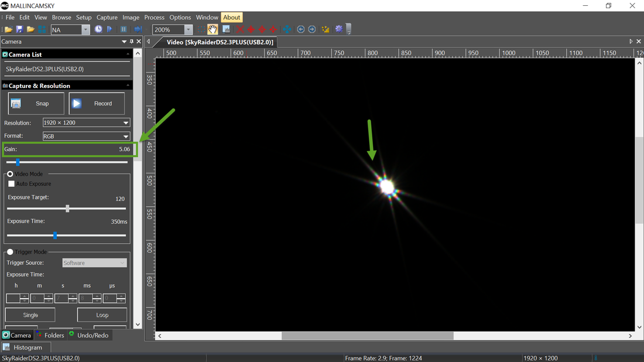Pause the live video from the toolbar

tap(123, 29)
